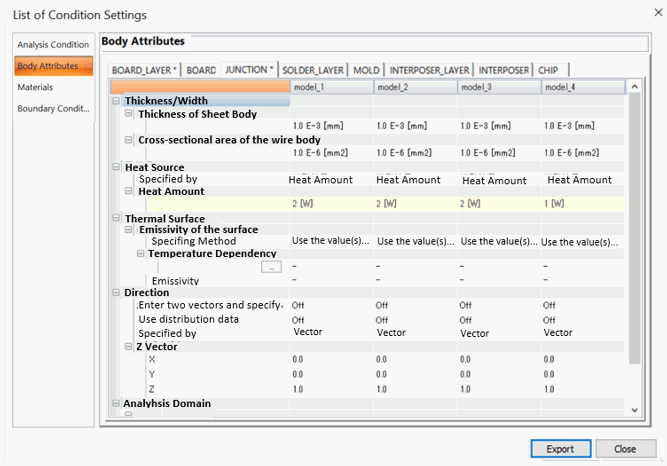The height and width of the screenshot is (466, 667).
Task: Open Temperature Dependency ellipsis button
Action: coord(271,267)
